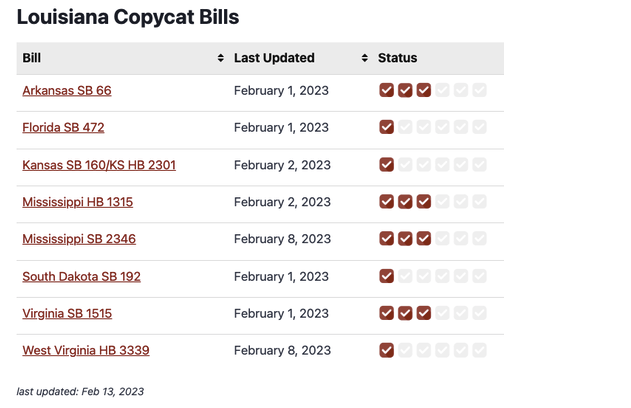
Task: Open the West Virginia HB 3339 link
Action: point(86,350)
